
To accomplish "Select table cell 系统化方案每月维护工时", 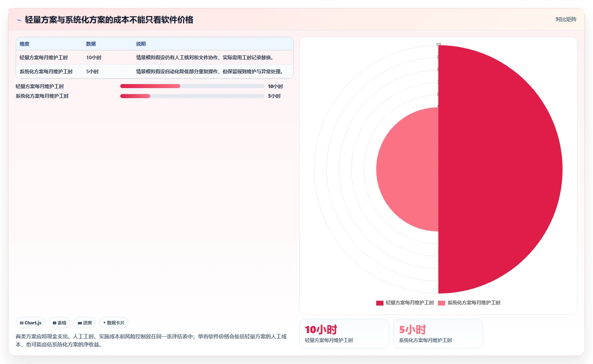I will click(46, 72).
